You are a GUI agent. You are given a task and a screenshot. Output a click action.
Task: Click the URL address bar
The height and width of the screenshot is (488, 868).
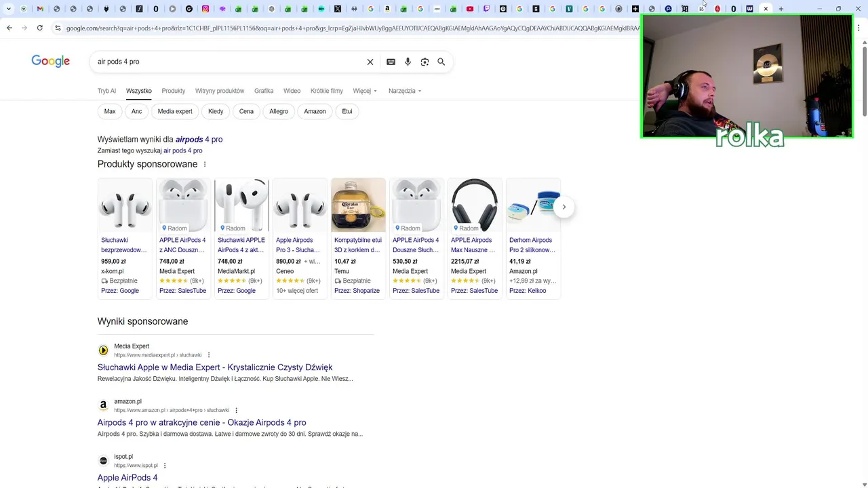[351, 28]
